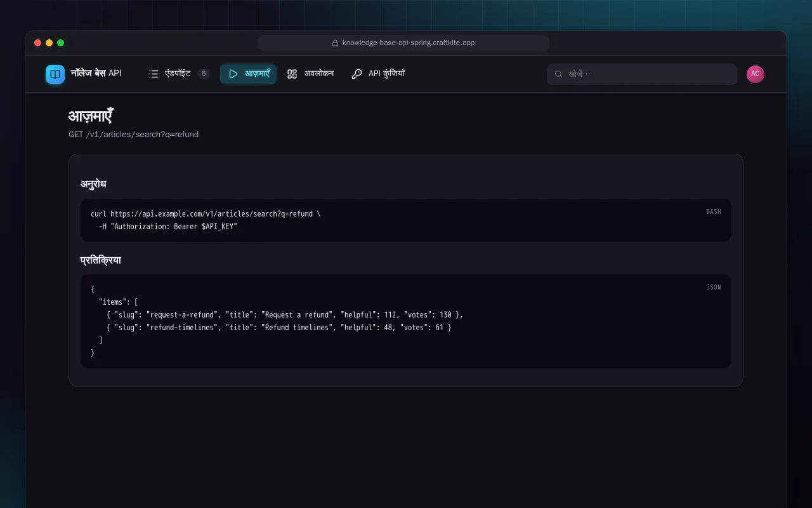
Task: Click the अनुरोध section heading
Action: click(93, 184)
